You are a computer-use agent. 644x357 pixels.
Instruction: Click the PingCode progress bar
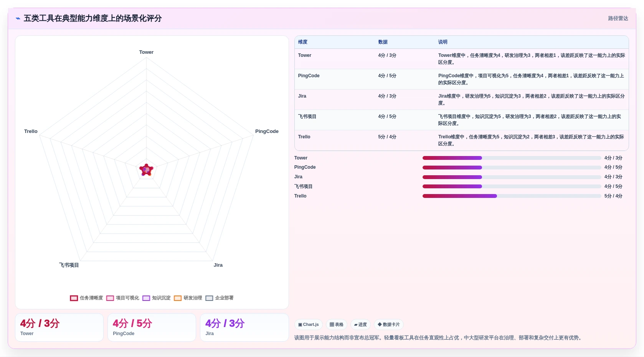512,168
